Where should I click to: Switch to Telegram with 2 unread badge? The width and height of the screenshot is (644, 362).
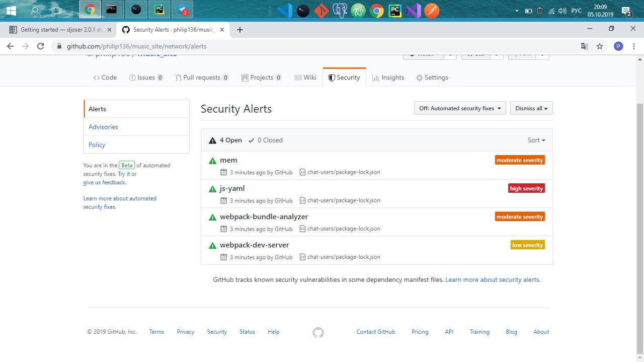point(182,10)
